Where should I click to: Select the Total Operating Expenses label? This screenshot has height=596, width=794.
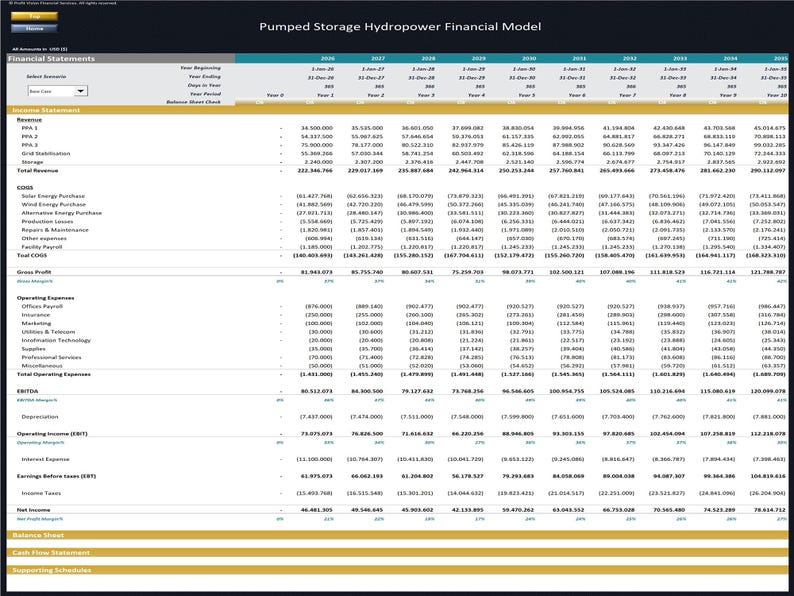(54, 374)
